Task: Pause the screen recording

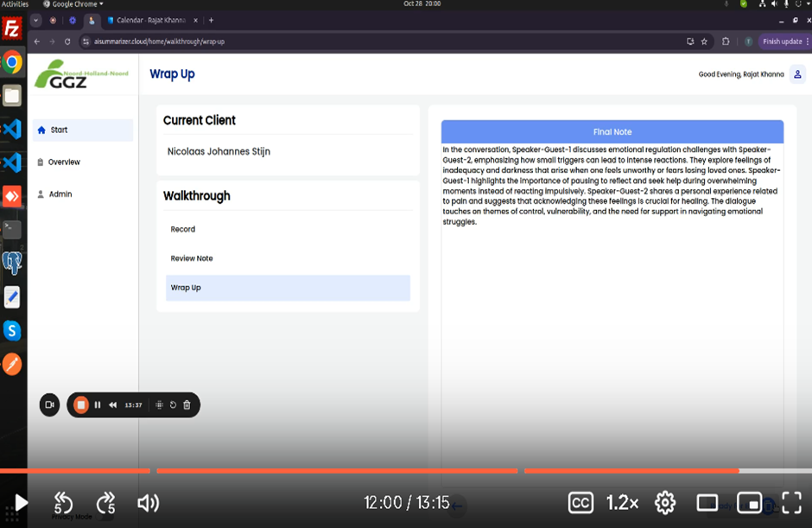Action: click(x=98, y=404)
